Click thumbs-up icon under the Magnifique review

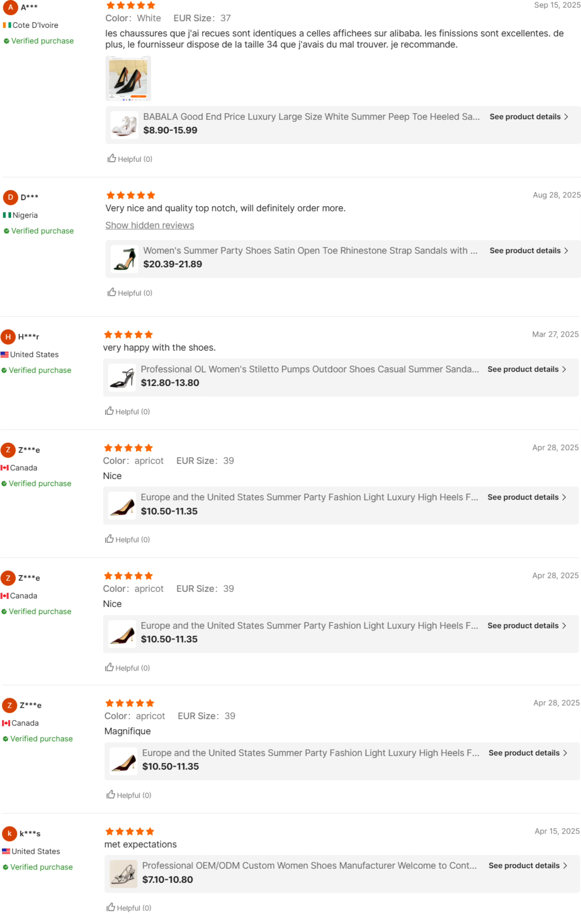(x=110, y=794)
